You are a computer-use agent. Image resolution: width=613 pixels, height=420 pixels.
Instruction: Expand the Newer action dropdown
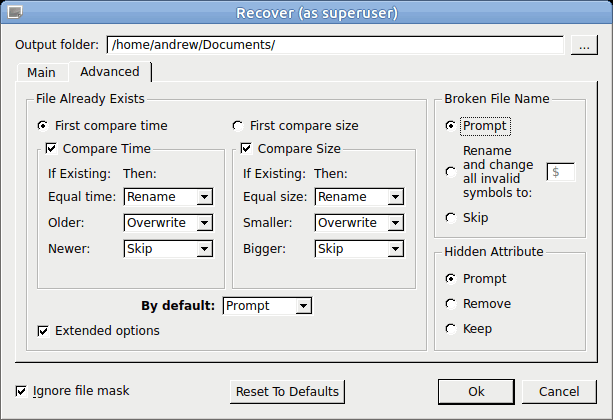click(x=168, y=249)
